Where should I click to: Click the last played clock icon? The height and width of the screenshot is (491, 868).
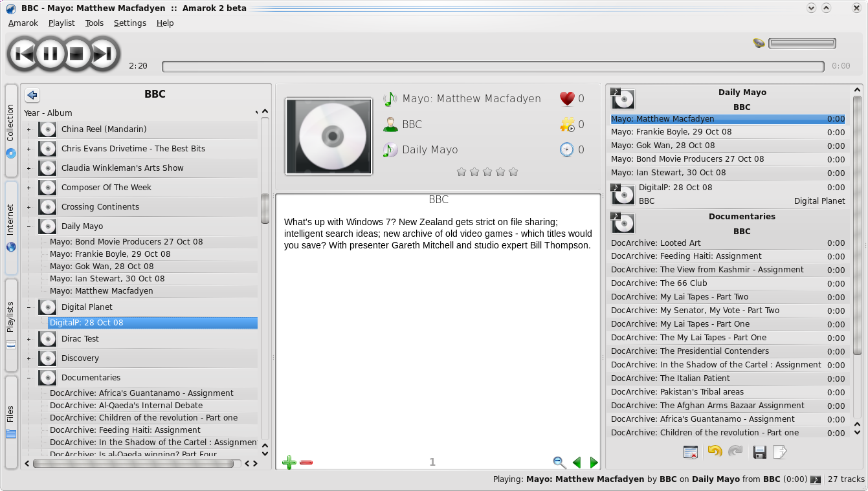point(567,150)
